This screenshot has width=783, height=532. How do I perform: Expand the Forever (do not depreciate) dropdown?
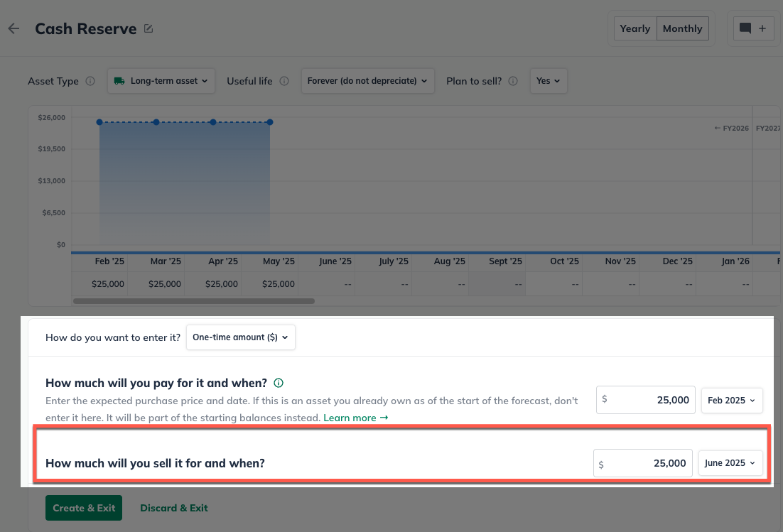(x=367, y=81)
